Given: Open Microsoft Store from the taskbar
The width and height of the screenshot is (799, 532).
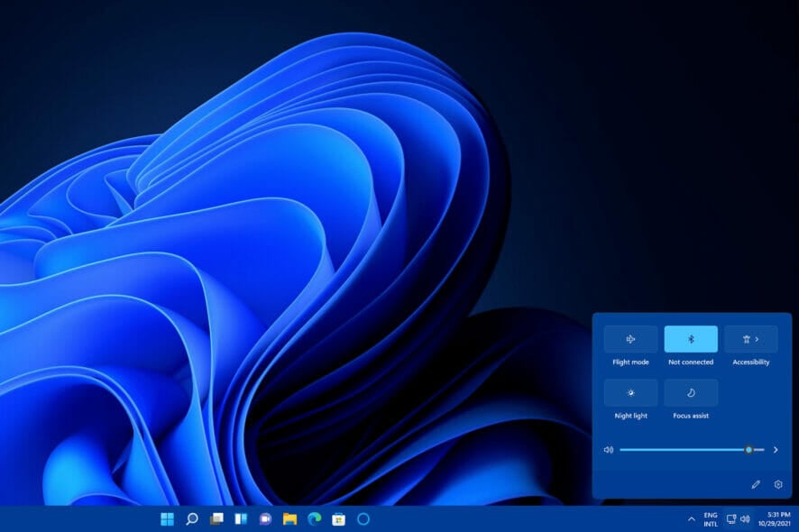Looking at the screenshot, I should coord(339,518).
